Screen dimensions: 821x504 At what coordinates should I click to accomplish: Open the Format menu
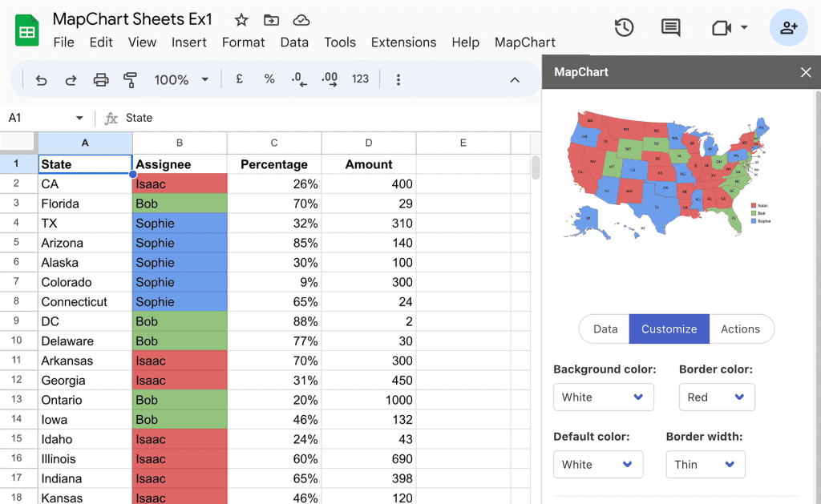(244, 42)
